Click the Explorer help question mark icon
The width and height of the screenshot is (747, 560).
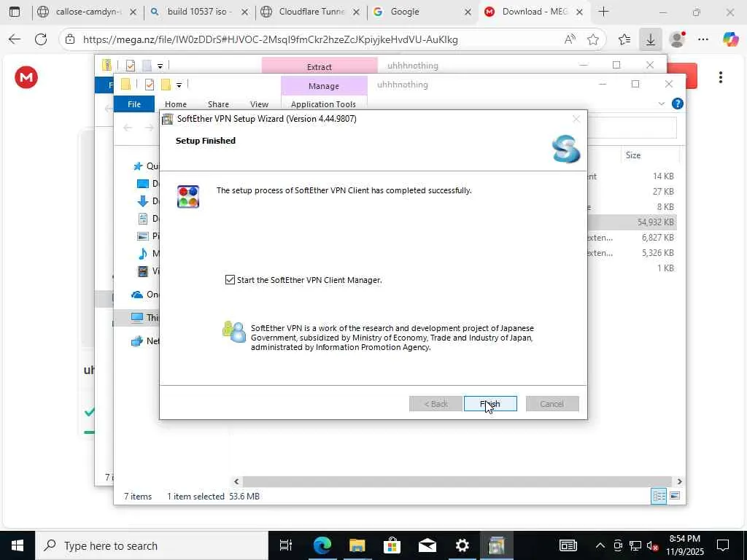point(677,104)
